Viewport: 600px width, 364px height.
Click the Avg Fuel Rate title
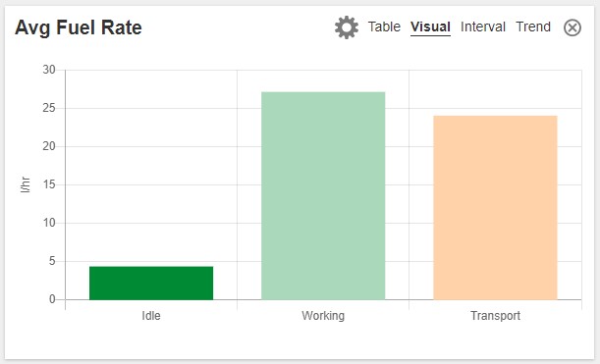[79, 27]
